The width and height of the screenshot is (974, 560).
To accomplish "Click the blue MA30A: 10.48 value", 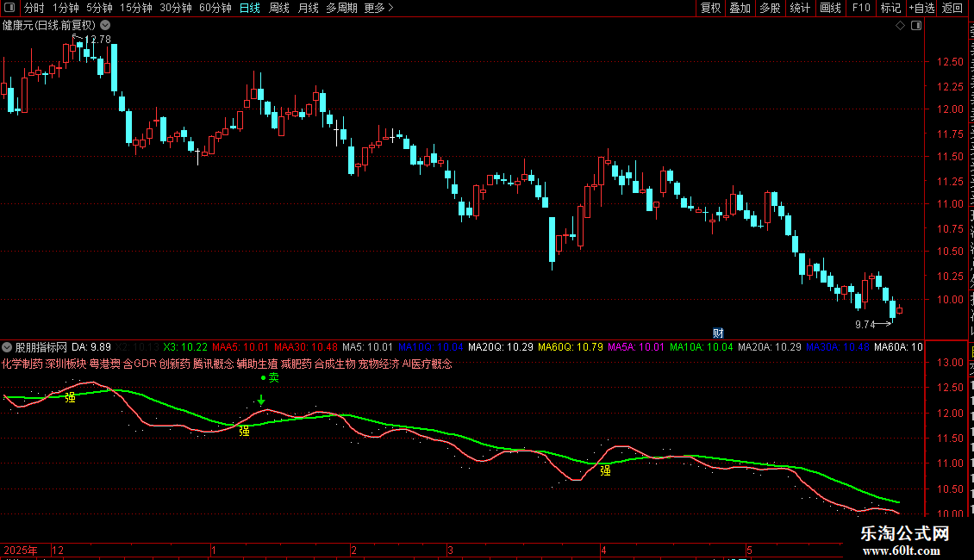I will tap(837, 347).
